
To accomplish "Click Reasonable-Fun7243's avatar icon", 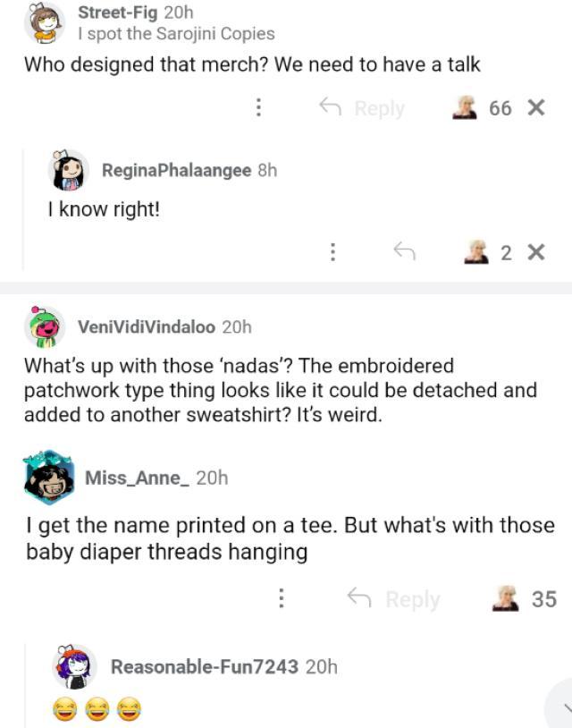I will click(x=74, y=666).
